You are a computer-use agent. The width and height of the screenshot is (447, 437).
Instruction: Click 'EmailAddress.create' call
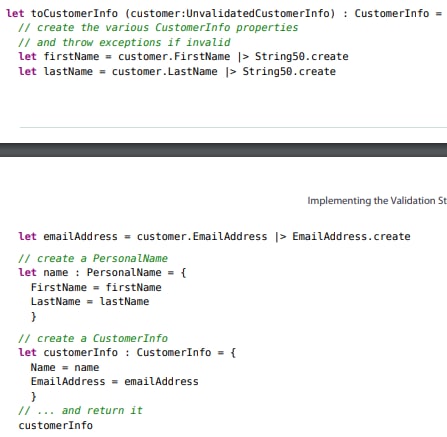pos(351,237)
